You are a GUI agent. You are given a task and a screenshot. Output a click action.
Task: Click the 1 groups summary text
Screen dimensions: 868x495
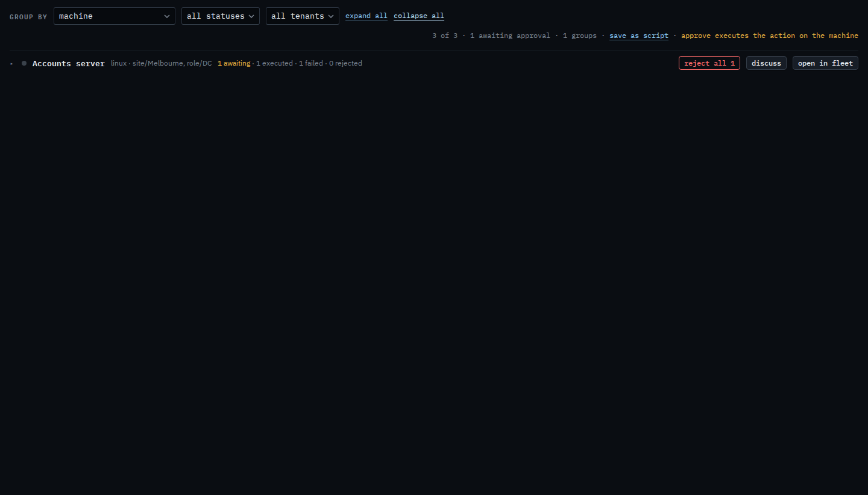click(x=580, y=36)
